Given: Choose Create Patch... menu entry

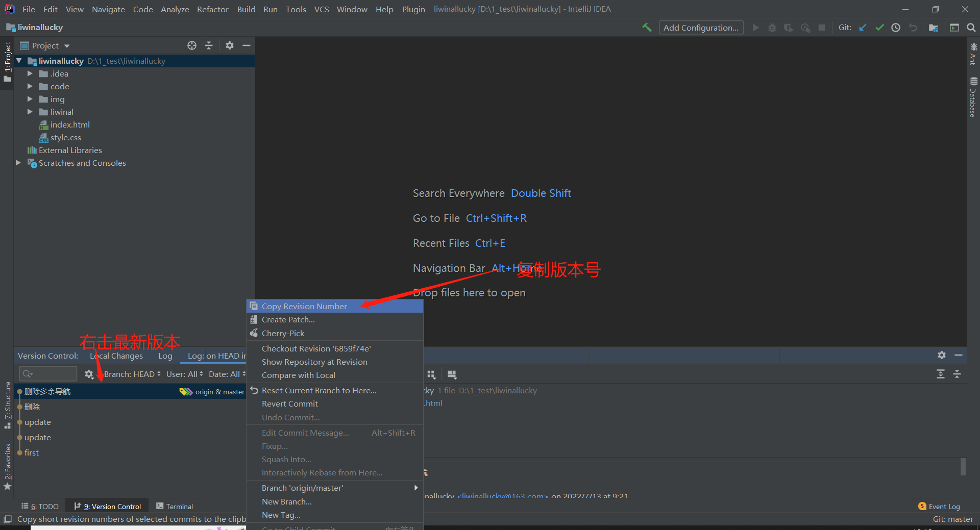Looking at the screenshot, I should pos(335,319).
